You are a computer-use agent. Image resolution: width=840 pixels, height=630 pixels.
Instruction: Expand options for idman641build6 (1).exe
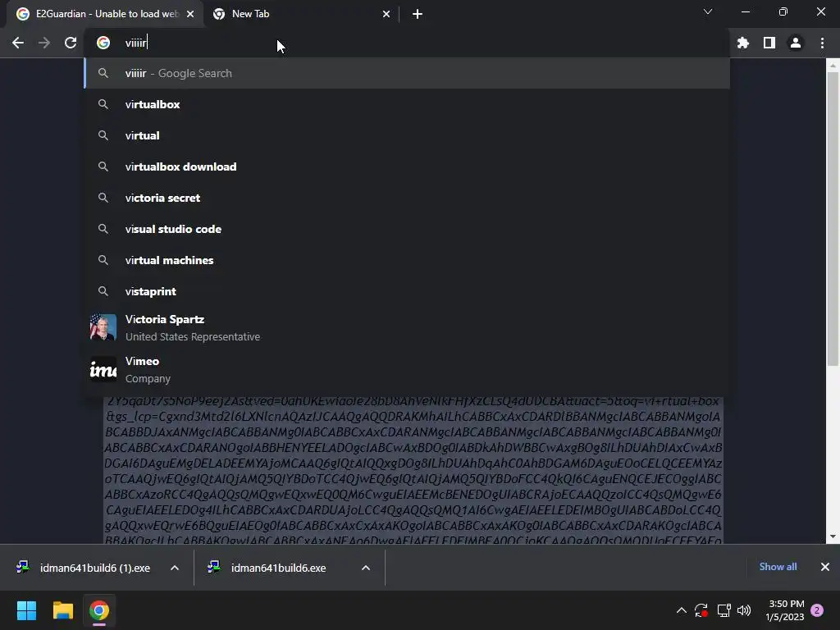[x=175, y=568]
